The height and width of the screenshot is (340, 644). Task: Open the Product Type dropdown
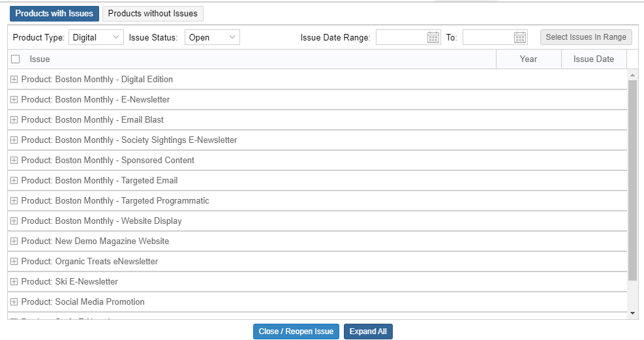96,37
